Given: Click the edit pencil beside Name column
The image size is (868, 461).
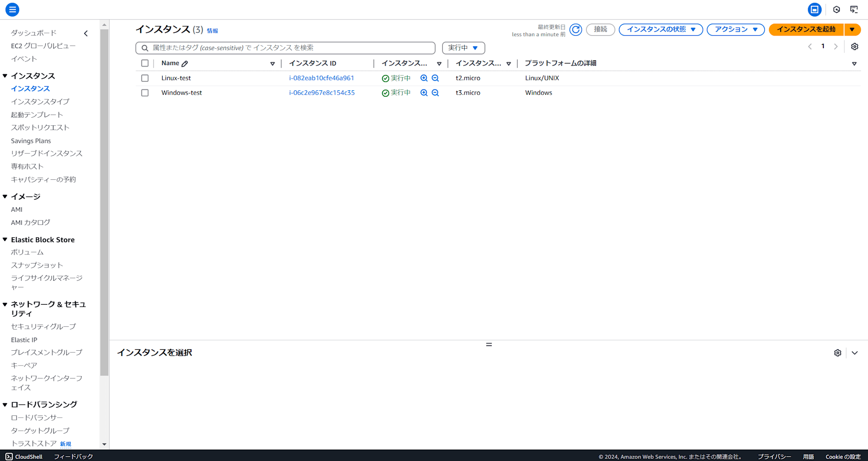Looking at the screenshot, I should [x=185, y=63].
